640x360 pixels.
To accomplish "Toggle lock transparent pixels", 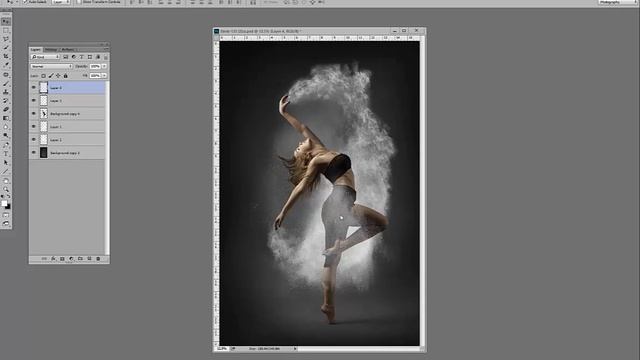I will [43, 76].
